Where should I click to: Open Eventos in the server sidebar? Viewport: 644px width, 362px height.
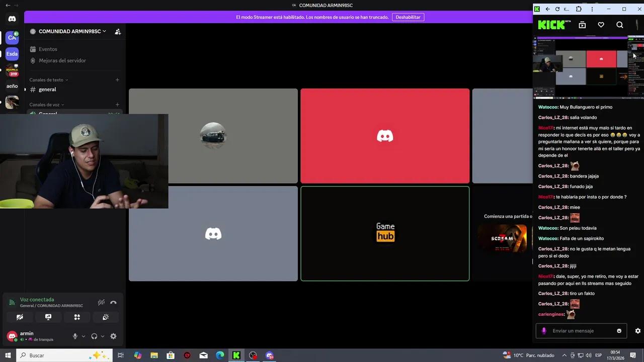point(48,49)
